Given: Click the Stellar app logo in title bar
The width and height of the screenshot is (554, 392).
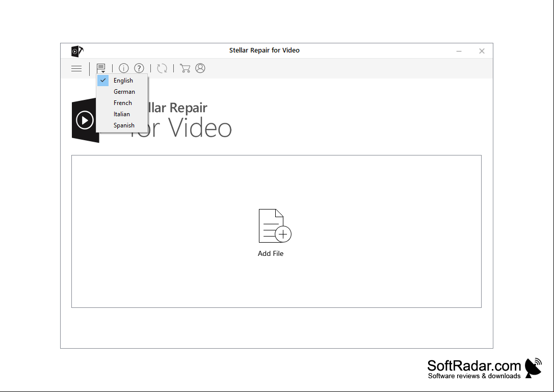Looking at the screenshot, I should 77,51.
